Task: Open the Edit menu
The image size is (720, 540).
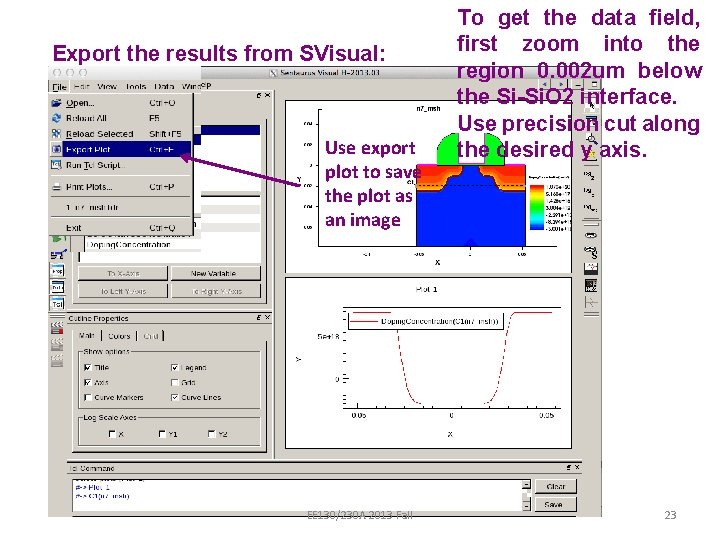Action: [x=82, y=86]
